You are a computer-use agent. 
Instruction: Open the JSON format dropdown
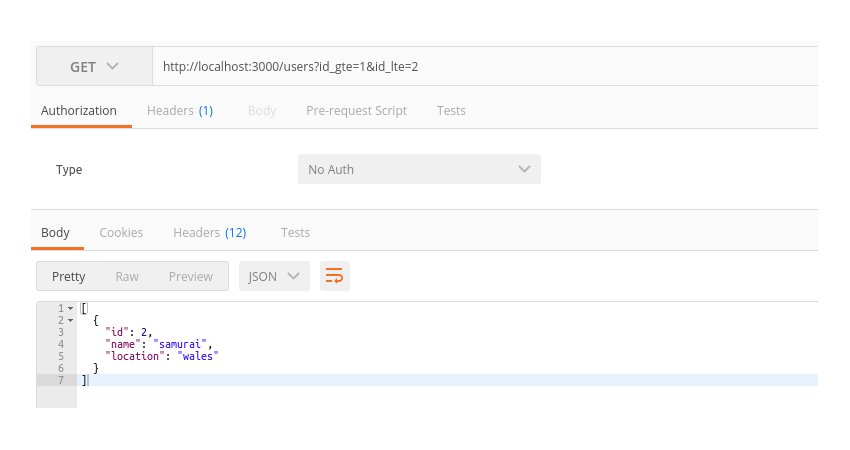[x=273, y=276]
